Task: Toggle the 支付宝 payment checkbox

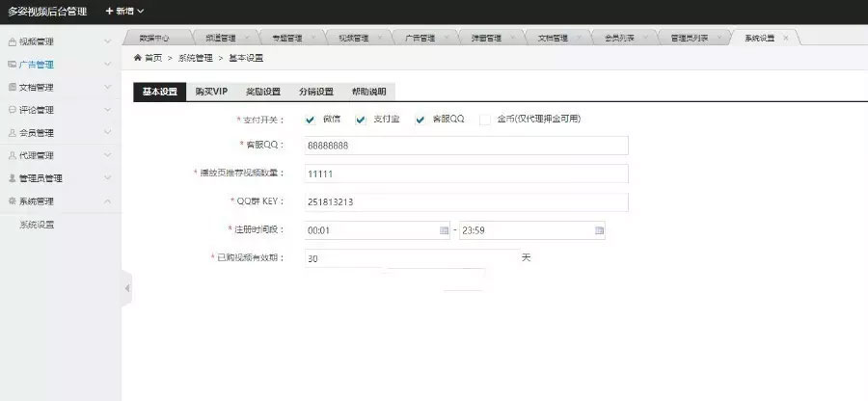Action: click(x=361, y=120)
